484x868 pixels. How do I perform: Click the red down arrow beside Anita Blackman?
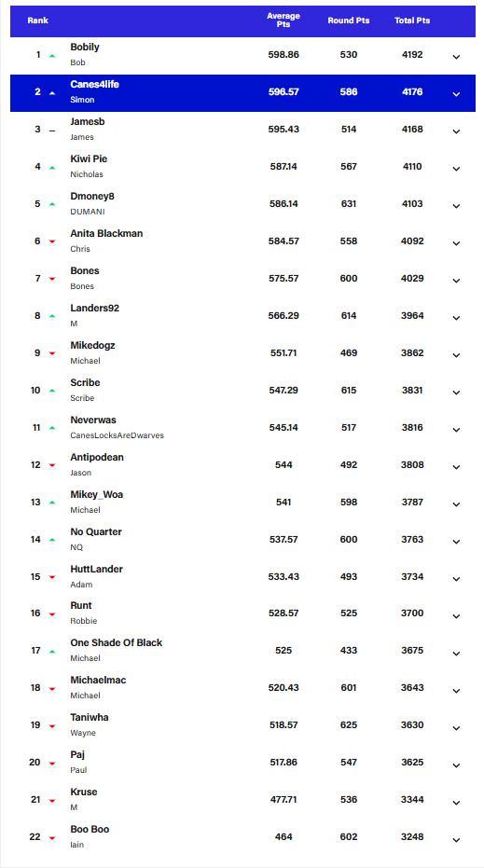[52, 241]
